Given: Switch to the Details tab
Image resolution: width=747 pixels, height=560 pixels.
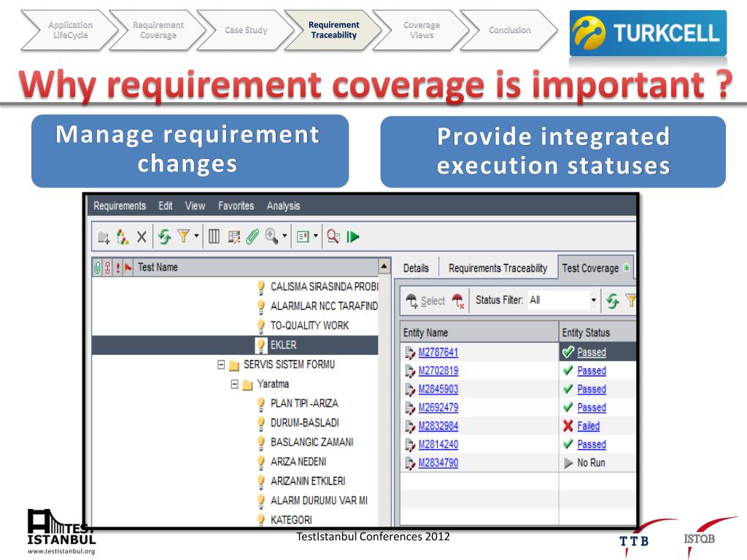Looking at the screenshot, I should [416, 268].
